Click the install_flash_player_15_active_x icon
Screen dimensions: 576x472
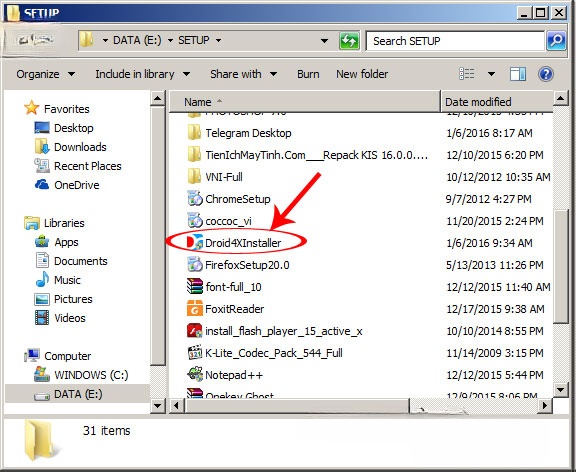coord(195,331)
